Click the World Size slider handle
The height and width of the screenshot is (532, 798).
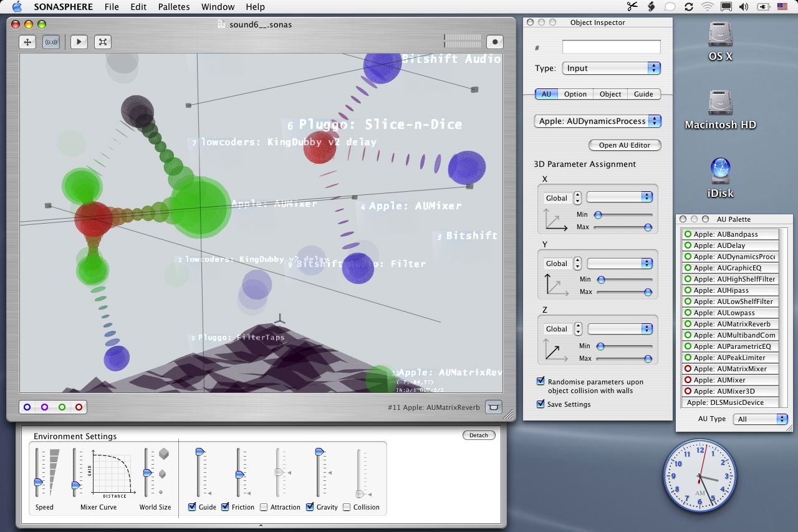click(148, 473)
